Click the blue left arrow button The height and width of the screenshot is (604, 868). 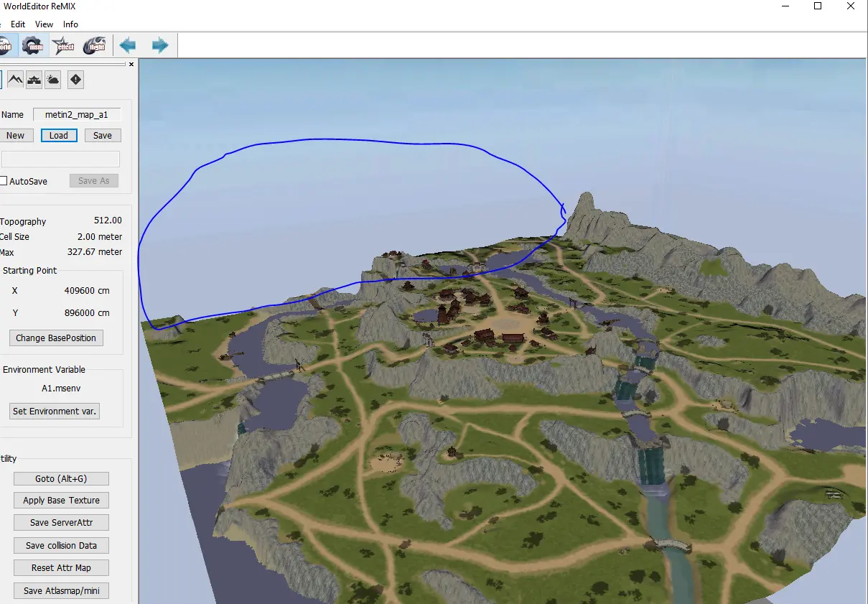coord(128,46)
